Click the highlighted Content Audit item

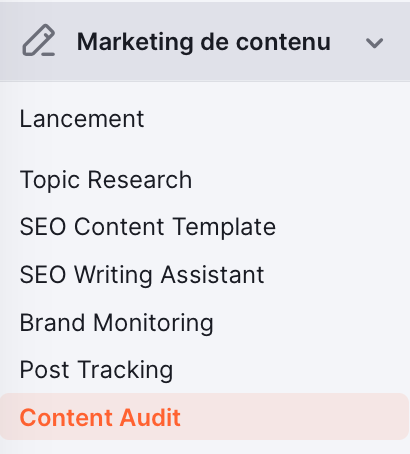click(x=204, y=417)
